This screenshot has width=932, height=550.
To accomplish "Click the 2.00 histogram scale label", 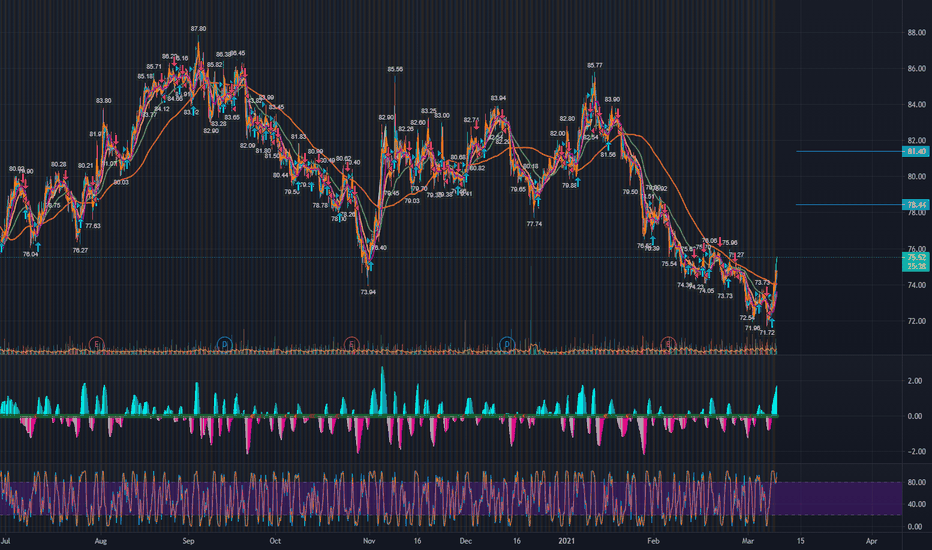I will 915,381.
